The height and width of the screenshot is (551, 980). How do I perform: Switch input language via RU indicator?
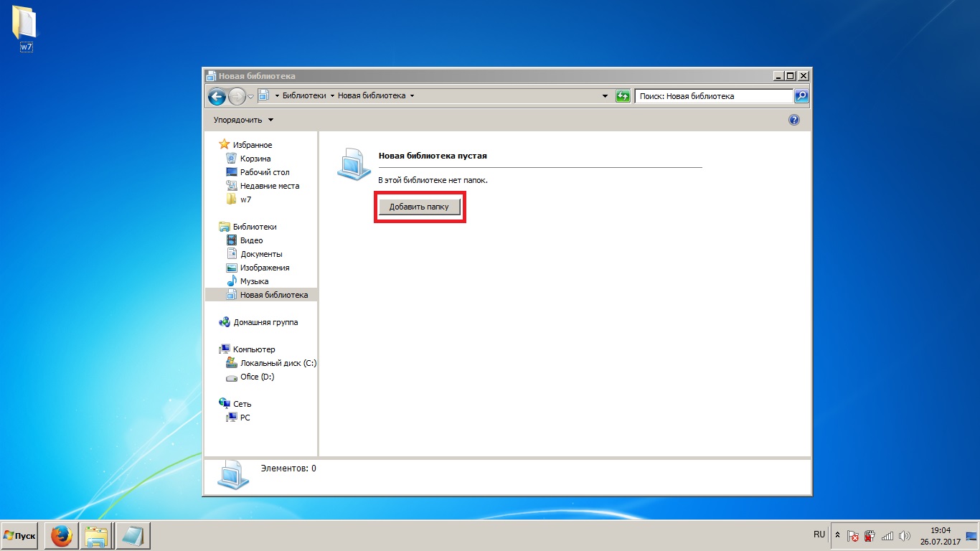[x=819, y=535]
